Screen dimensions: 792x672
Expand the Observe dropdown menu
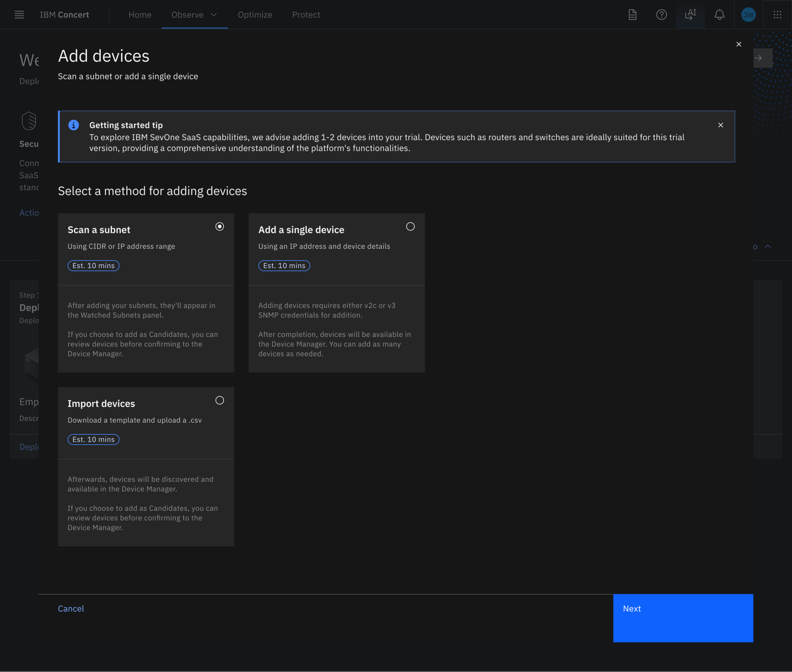pyautogui.click(x=195, y=14)
